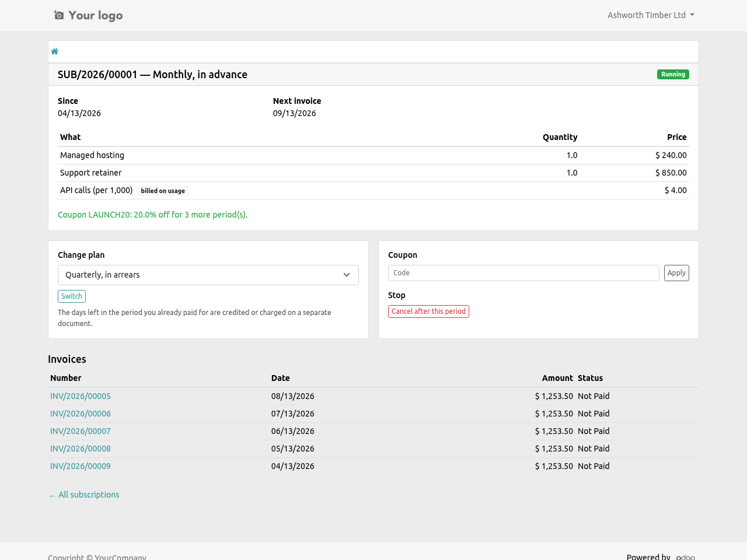Click Cancel after this period
Screen dimensions: 747x560
[428, 311]
